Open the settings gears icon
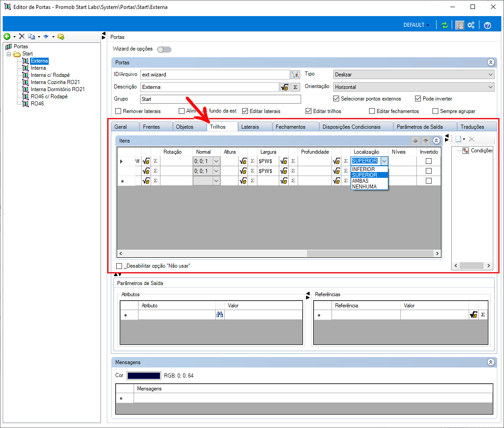The image size is (504, 428). tap(471, 25)
